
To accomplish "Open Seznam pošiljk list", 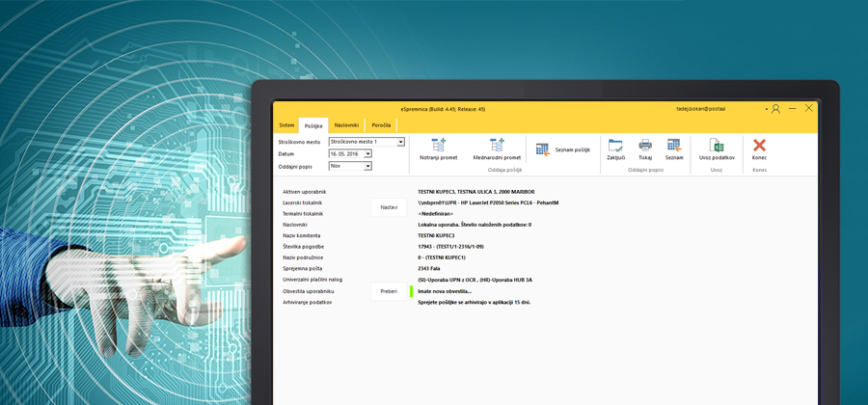I will [563, 149].
